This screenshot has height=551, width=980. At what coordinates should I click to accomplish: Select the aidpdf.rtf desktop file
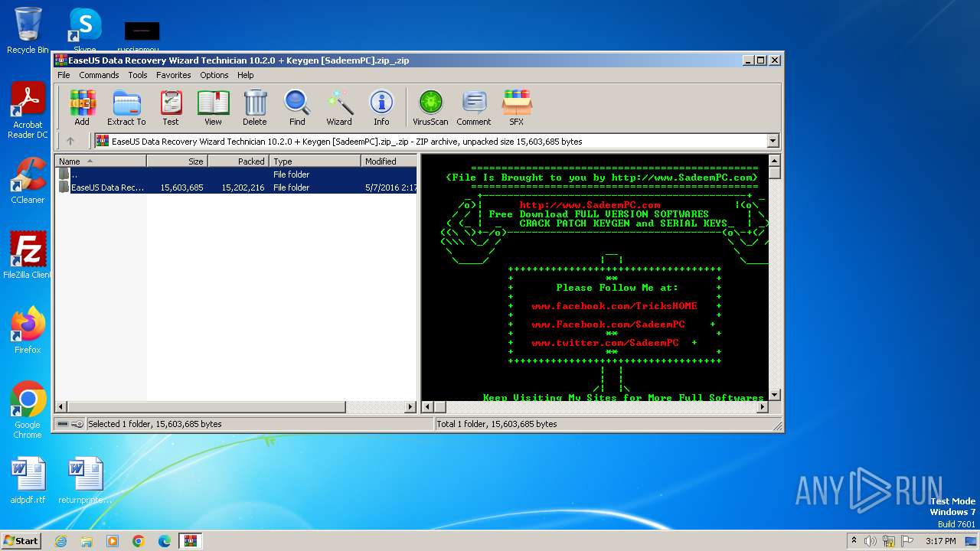tap(28, 481)
